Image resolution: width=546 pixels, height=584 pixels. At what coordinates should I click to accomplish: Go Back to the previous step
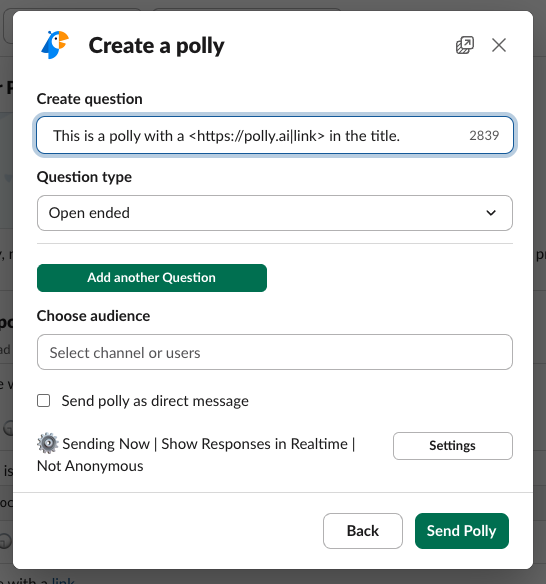[363, 531]
